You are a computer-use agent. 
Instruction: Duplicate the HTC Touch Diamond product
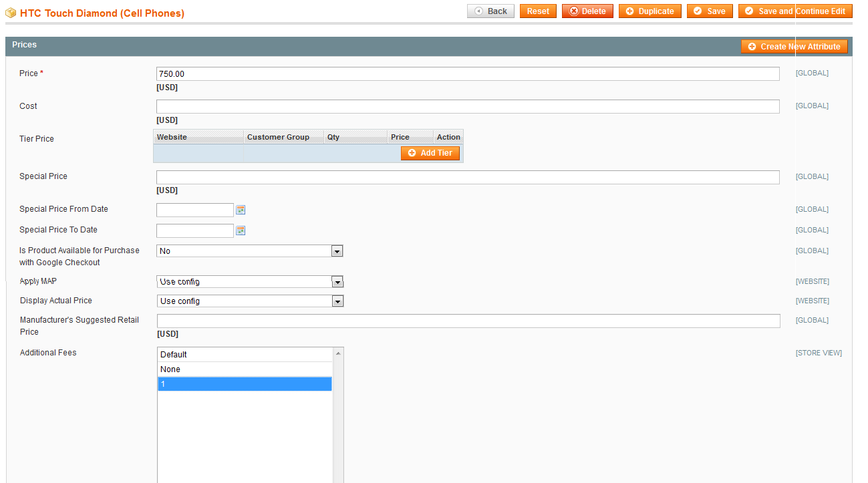pos(650,11)
